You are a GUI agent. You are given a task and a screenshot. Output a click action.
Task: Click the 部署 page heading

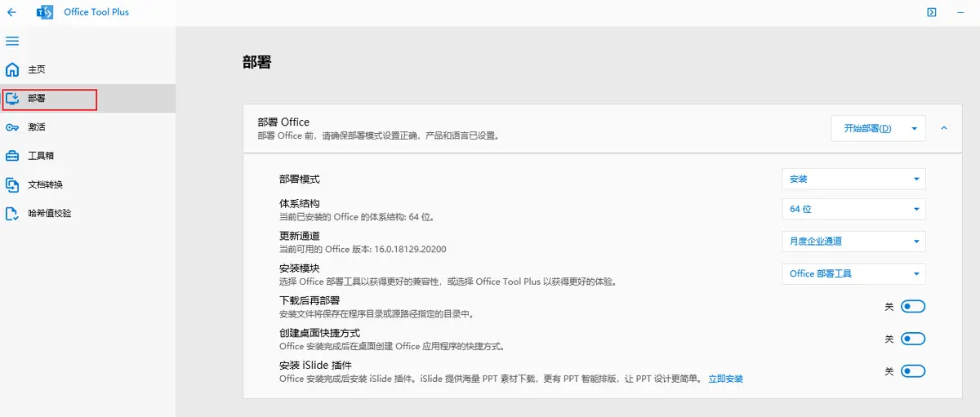(x=256, y=63)
